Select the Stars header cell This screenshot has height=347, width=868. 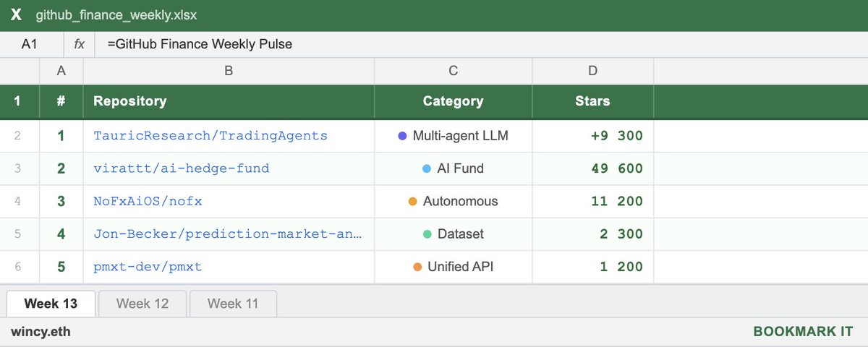pyautogui.click(x=593, y=101)
